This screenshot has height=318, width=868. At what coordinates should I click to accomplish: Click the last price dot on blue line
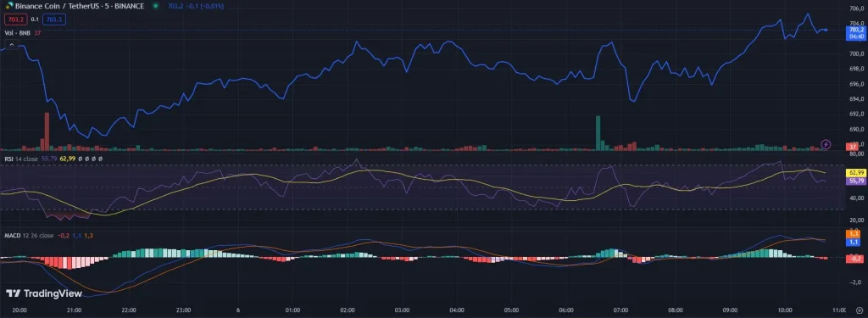(x=826, y=30)
